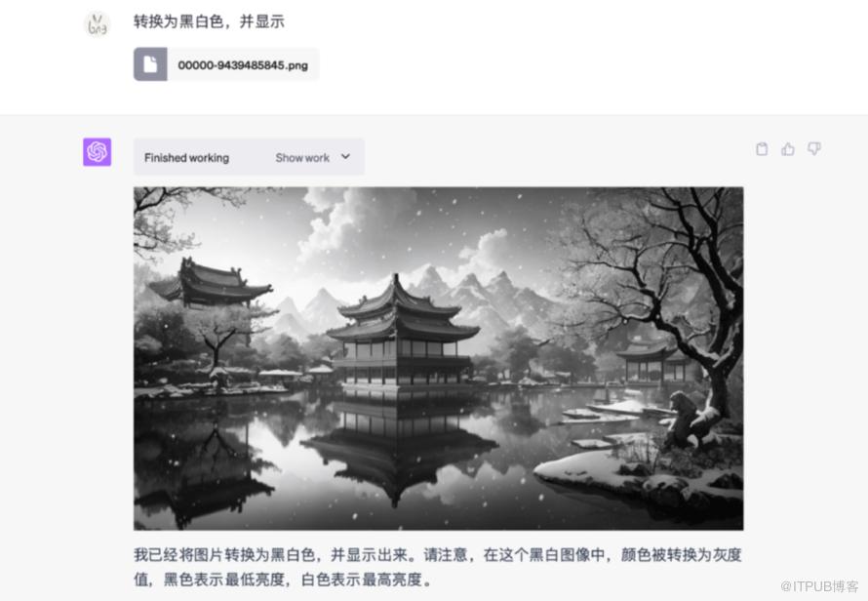Screen dimensions: 868x601
Task: Select the reply line starting 我已经将图片转换为黑白色
Action: point(437,554)
